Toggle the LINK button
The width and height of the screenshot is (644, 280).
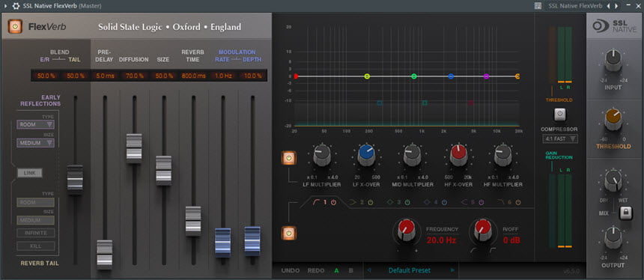click(x=29, y=173)
